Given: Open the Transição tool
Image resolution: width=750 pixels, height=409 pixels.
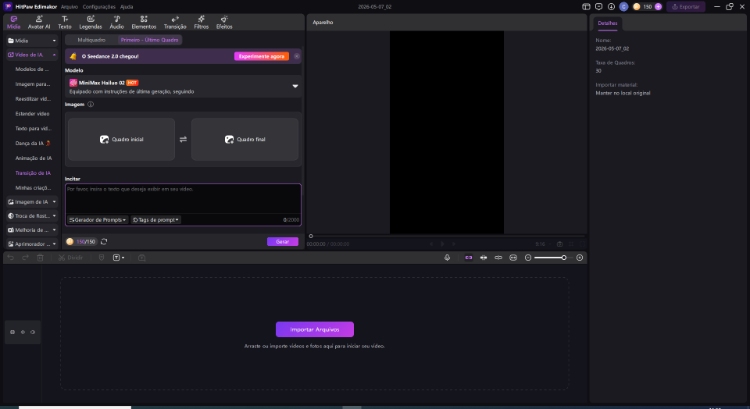Looking at the screenshot, I should [x=175, y=22].
